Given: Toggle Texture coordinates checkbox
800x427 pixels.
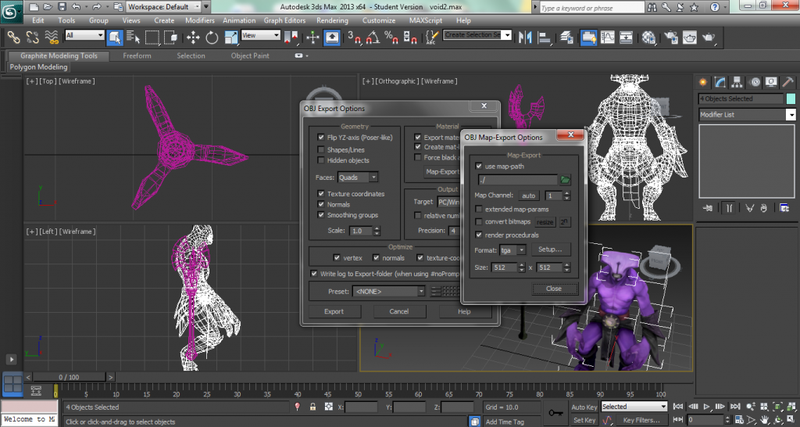Looking at the screenshot, I should pos(320,194).
